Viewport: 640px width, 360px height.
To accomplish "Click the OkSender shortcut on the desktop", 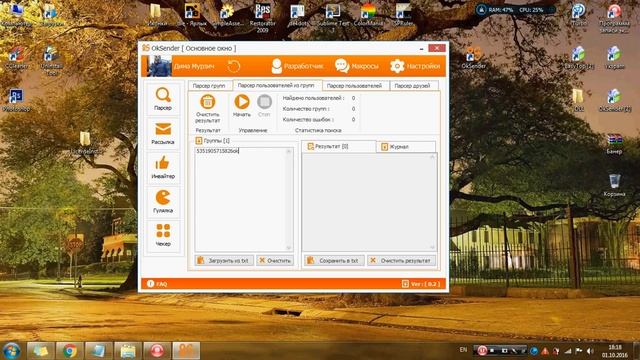I will pyautogui.click(x=473, y=57).
